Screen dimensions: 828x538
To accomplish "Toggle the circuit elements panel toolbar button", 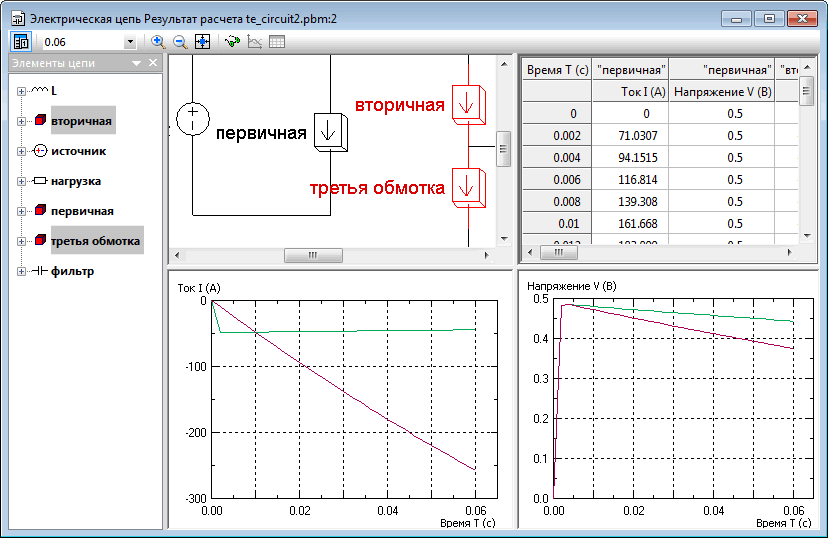I will (x=21, y=42).
